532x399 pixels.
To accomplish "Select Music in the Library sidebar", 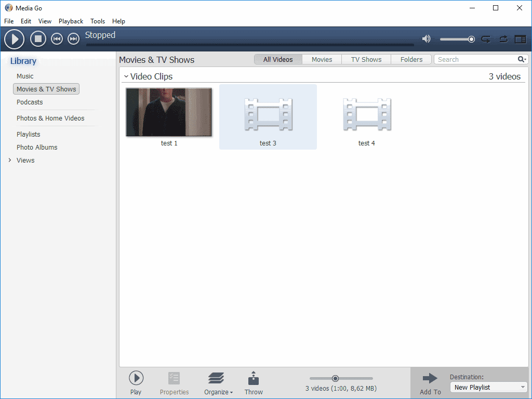I will coord(25,76).
